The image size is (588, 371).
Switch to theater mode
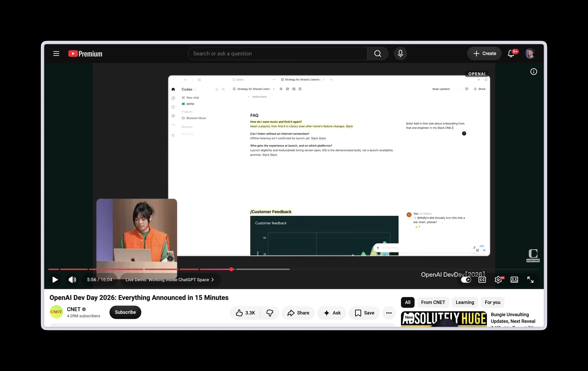(x=514, y=279)
